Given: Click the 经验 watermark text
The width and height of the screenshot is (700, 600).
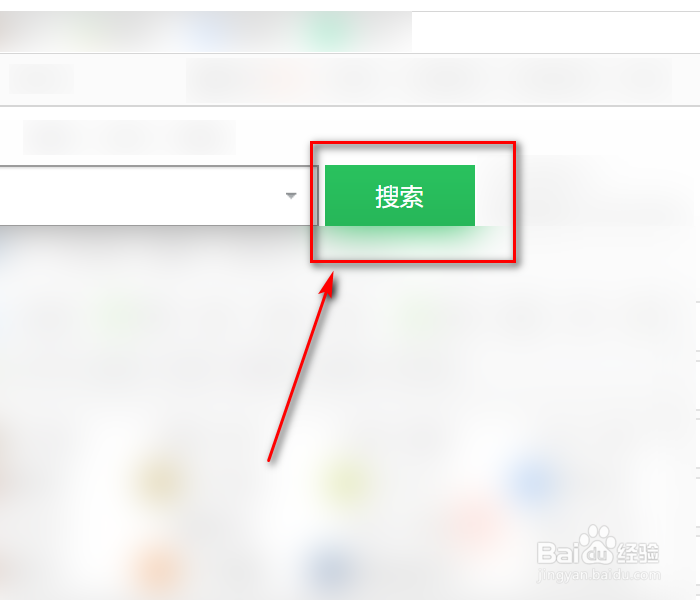Looking at the screenshot, I should (638, 553).
